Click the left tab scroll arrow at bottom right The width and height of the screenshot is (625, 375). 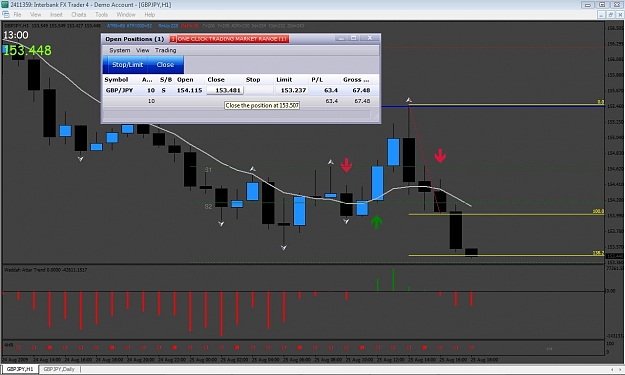(x=612, y=369)
